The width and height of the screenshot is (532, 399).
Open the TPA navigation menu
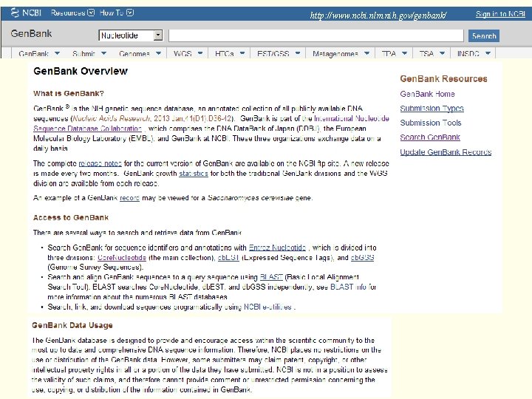pyautogui.click(x=394, y=54)
